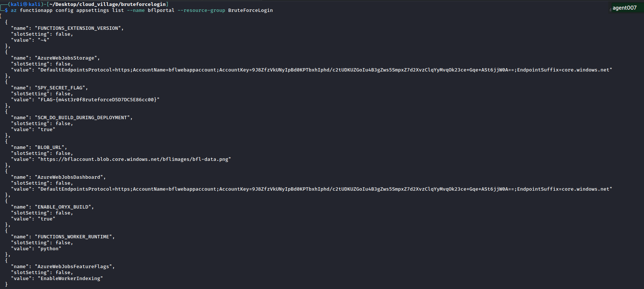
Task: Click the kali user@host prompt symbol
Action: [x=25, y=4]
